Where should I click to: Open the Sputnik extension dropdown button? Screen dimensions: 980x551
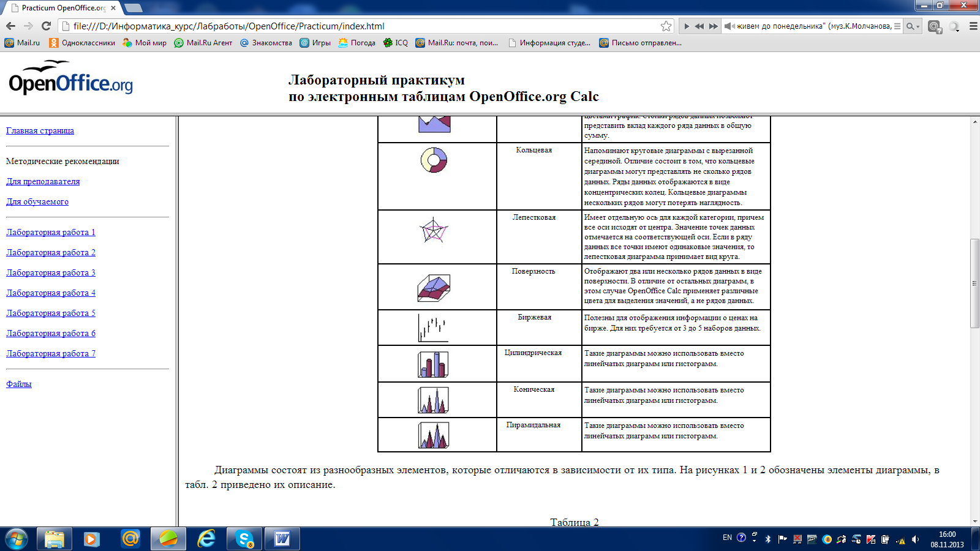[954, 26]
